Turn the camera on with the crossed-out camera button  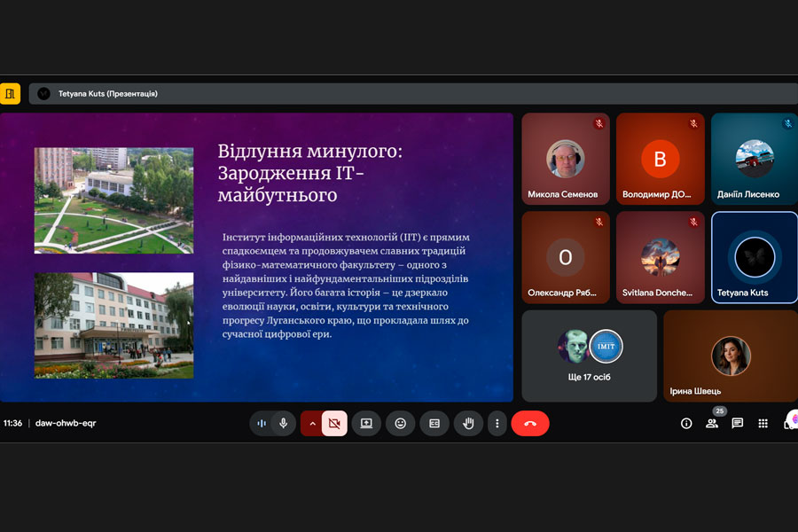pos(334,424)
